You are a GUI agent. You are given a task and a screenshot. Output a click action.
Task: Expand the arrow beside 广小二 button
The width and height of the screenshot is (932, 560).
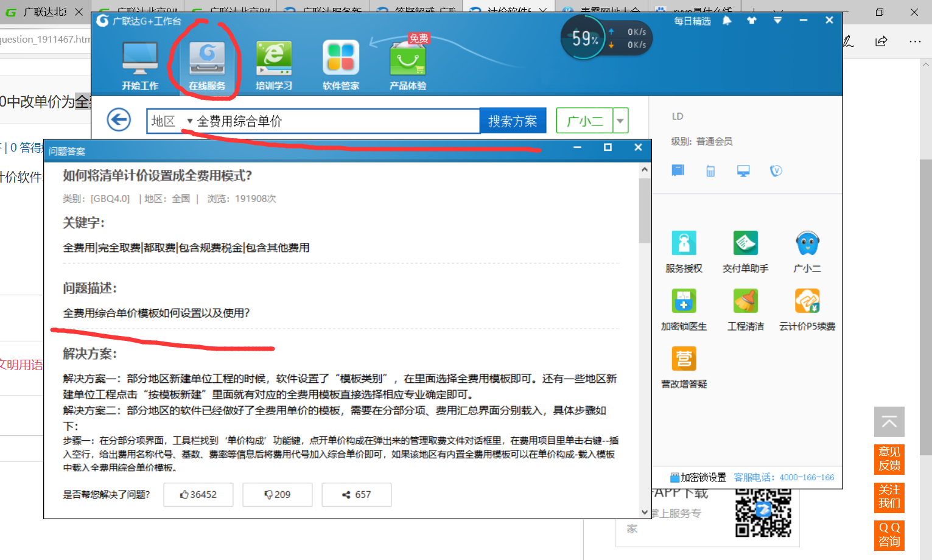click(620, 121)
